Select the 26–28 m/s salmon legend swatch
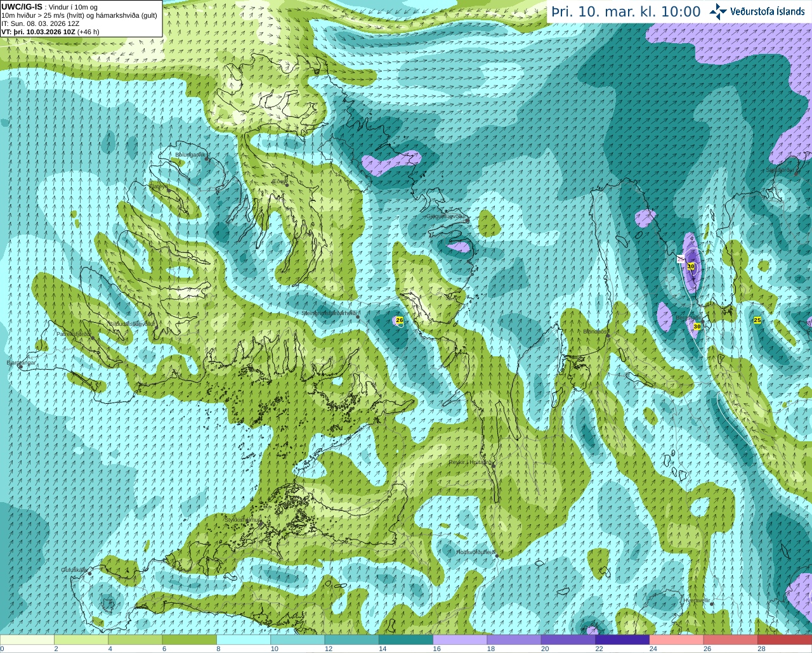 pyautogui.click(x=730, y=640)
